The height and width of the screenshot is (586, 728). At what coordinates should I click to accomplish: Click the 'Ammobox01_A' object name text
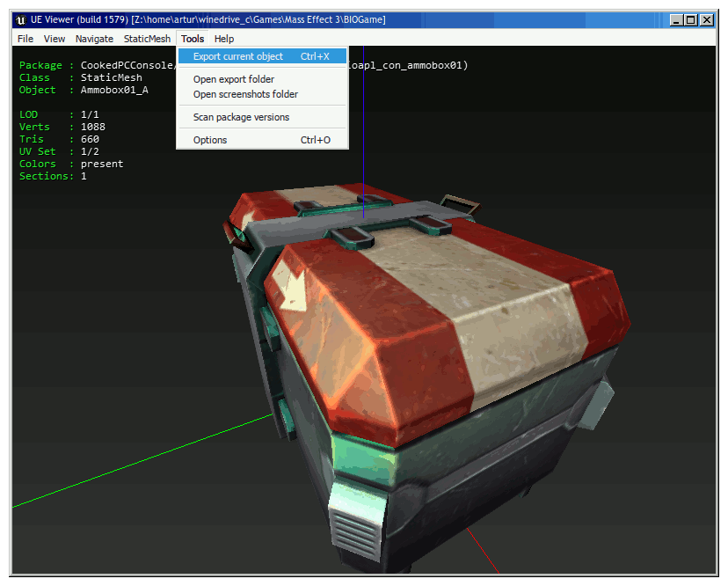pyautogui.click(x=114, y=90)
